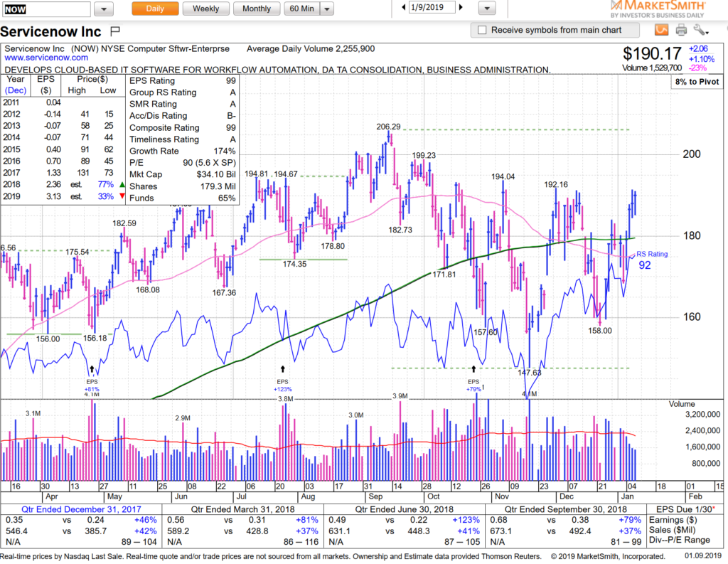Click the Servicenow Inc title heading

pyautogui.click(x=50, y=31)
